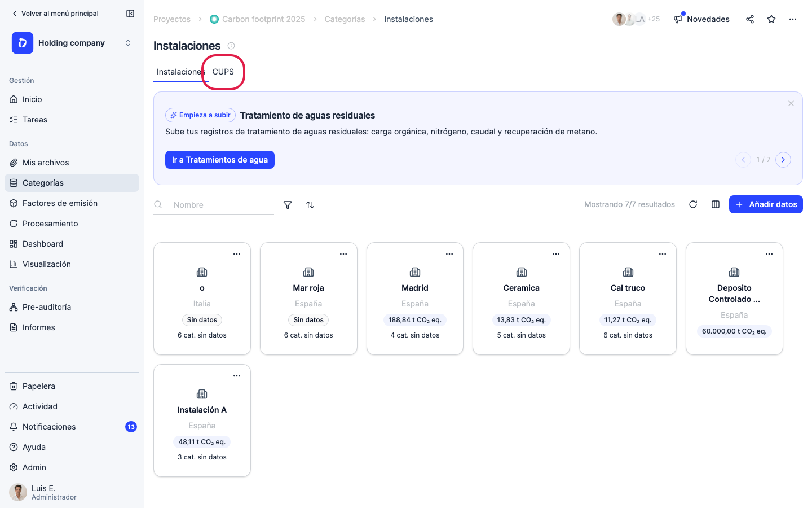
Task: Click Ir a Tratamientos de agua
Action: 220,160
